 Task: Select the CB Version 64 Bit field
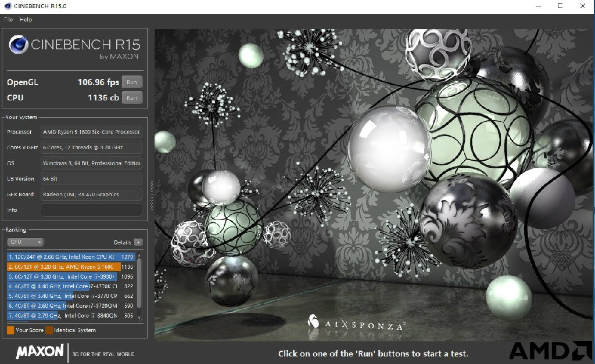pos(91,179)
